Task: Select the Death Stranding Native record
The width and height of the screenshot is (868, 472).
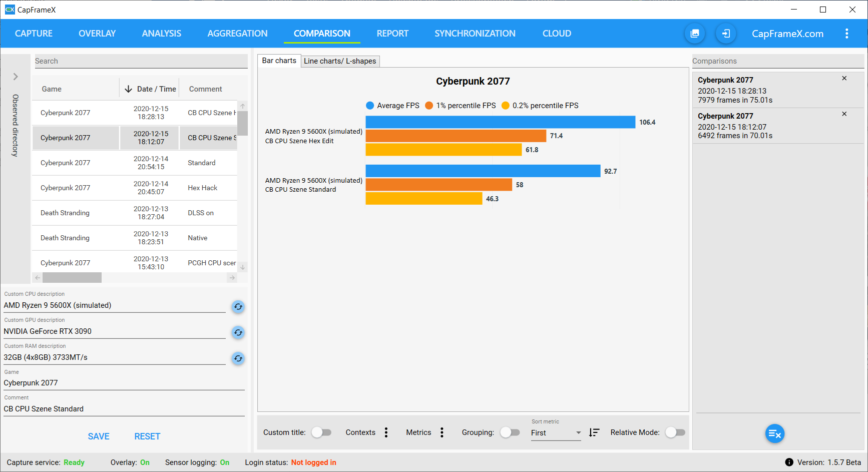Action: [x=135, y=238]
